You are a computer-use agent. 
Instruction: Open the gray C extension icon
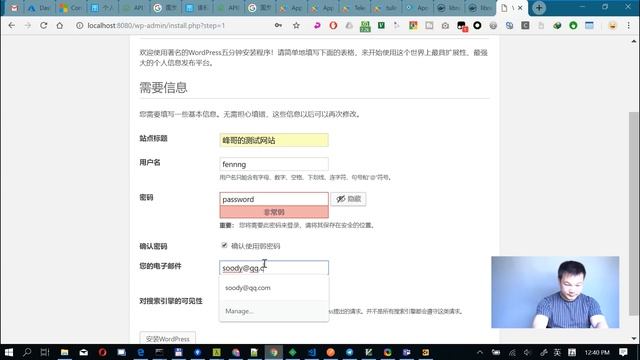525,25
